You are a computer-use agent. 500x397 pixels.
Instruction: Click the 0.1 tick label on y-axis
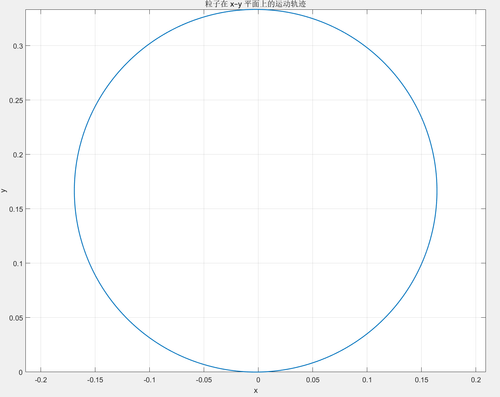click(x=18, y=264)
